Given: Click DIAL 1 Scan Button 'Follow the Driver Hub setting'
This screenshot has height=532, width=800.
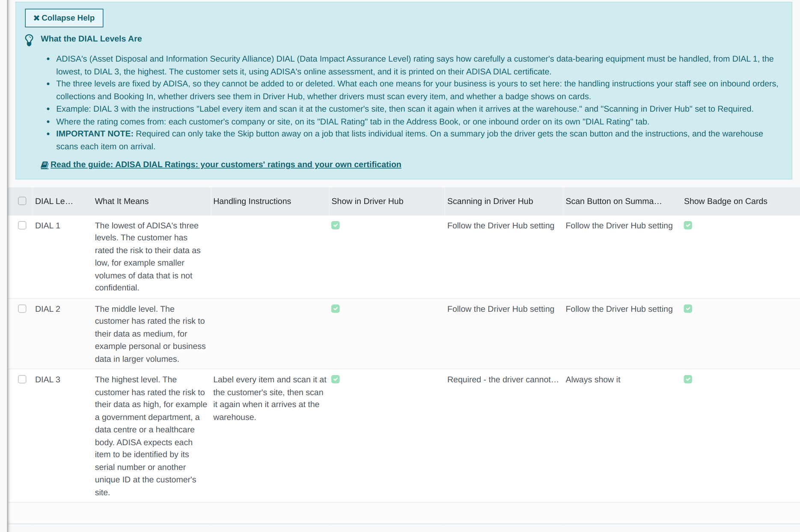Looking at the screenshot, I should point(619,226).
